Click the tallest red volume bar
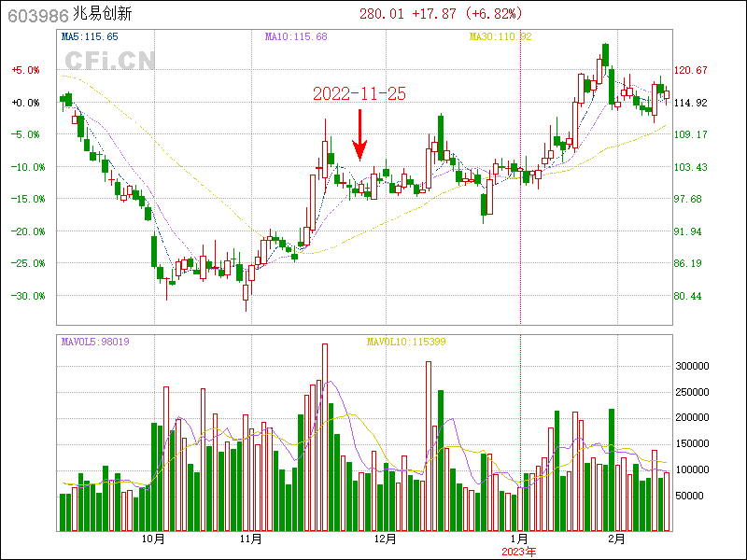The height and width of the screenshot is (560, 747). click(x=325, y=437)
